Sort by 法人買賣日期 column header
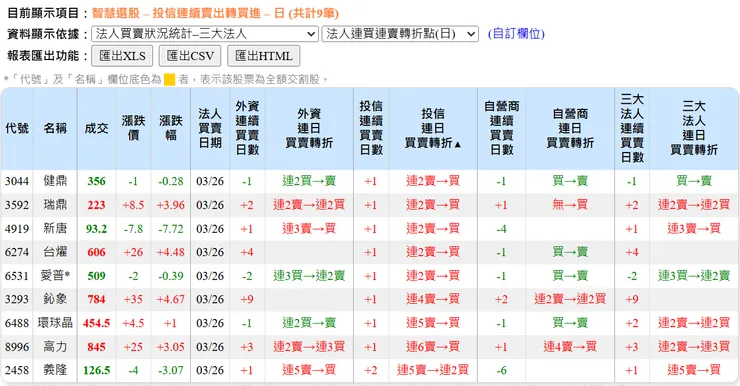 pos(210,128)
